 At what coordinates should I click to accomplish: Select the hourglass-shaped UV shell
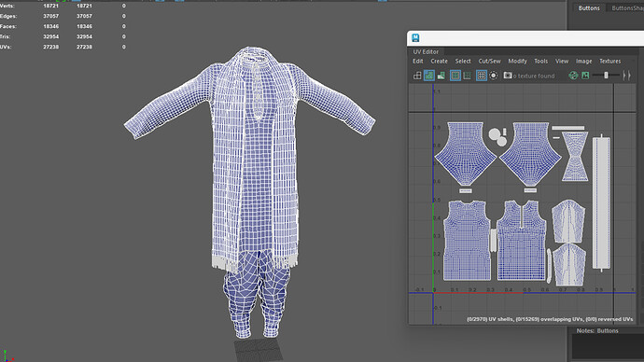[575, 157]
